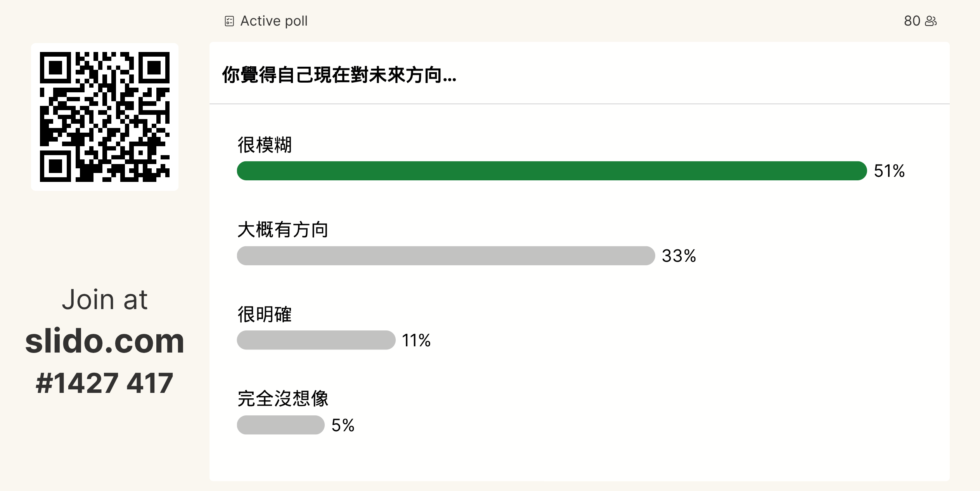Click the slido.com join link text
The height and width of the screenshot is (491, 980).
105,341
